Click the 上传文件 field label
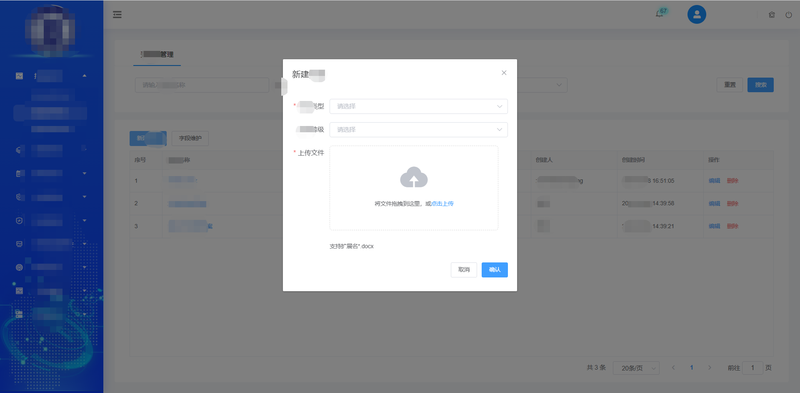Image resolution: width=800 pixels, height=393 pixels. coord(311,153)
